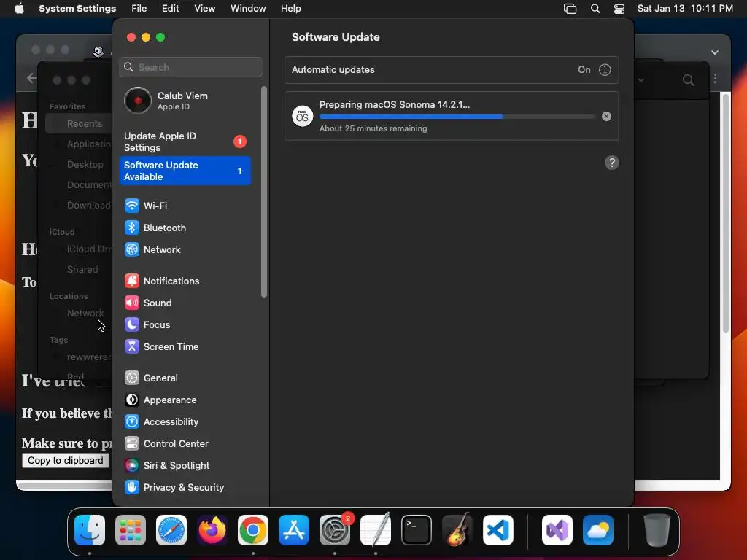This screenshot has width=747, height=560.
Task: Open three-dot menu in background browser
Action: coord(715,79)
